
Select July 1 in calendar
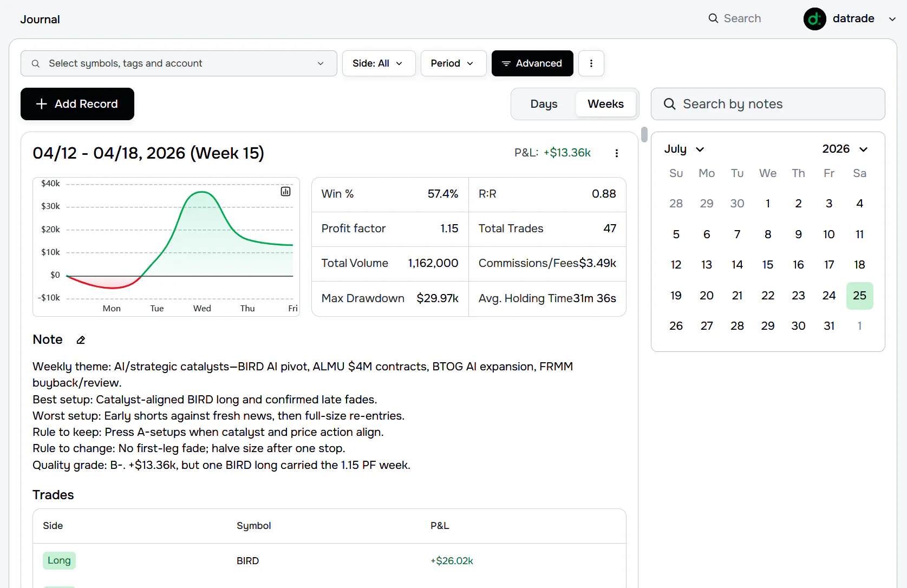click(768, 204)
